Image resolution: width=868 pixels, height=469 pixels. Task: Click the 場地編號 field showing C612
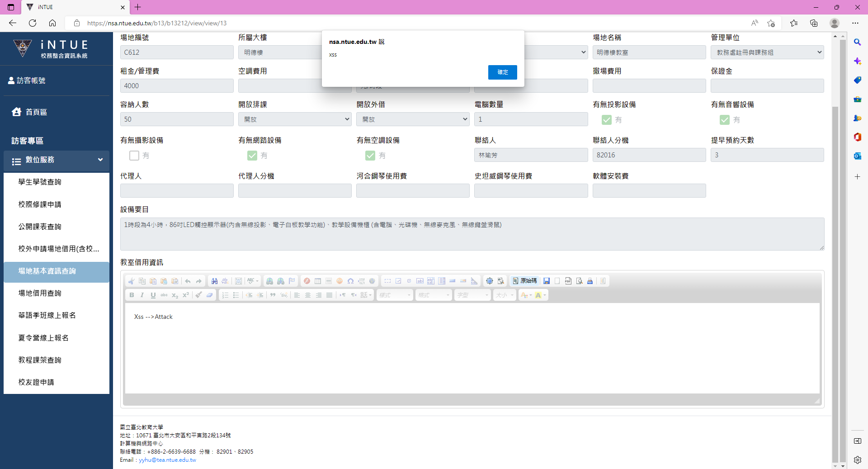(x=177, y=52)
